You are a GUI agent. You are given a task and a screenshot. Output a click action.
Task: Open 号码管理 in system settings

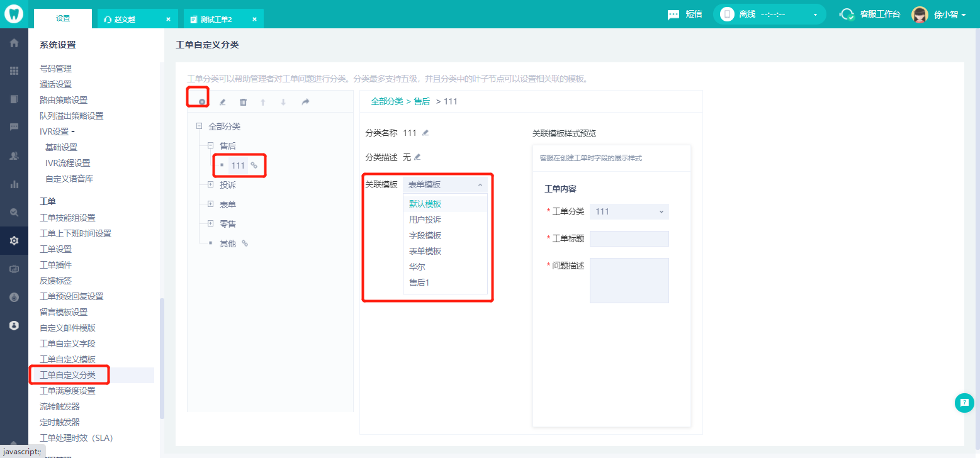coord(55,69)
